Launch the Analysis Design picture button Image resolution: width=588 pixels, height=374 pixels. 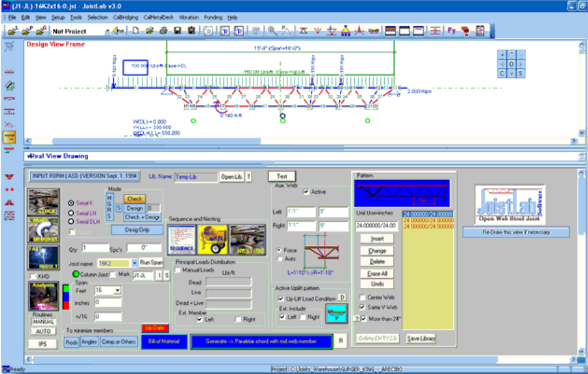click(44, 296)
